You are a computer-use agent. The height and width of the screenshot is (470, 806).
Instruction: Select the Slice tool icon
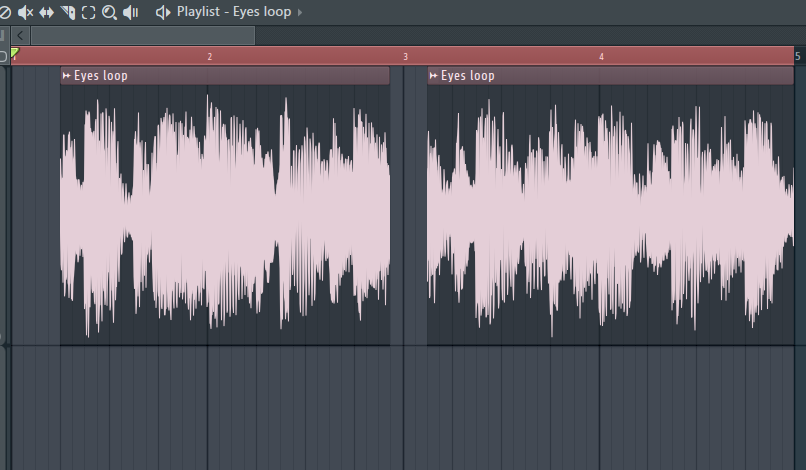click(67, 12)
